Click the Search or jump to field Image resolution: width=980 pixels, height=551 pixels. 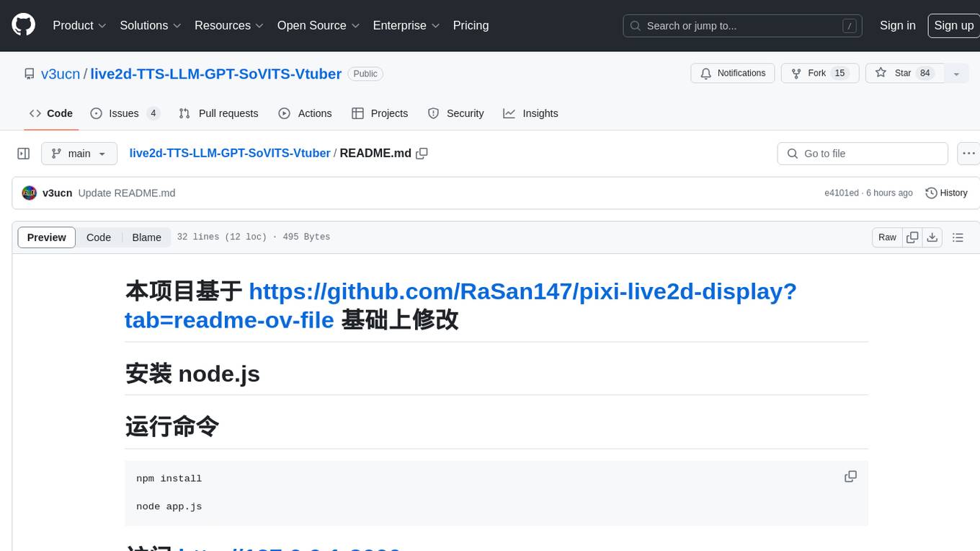(744, 25)
